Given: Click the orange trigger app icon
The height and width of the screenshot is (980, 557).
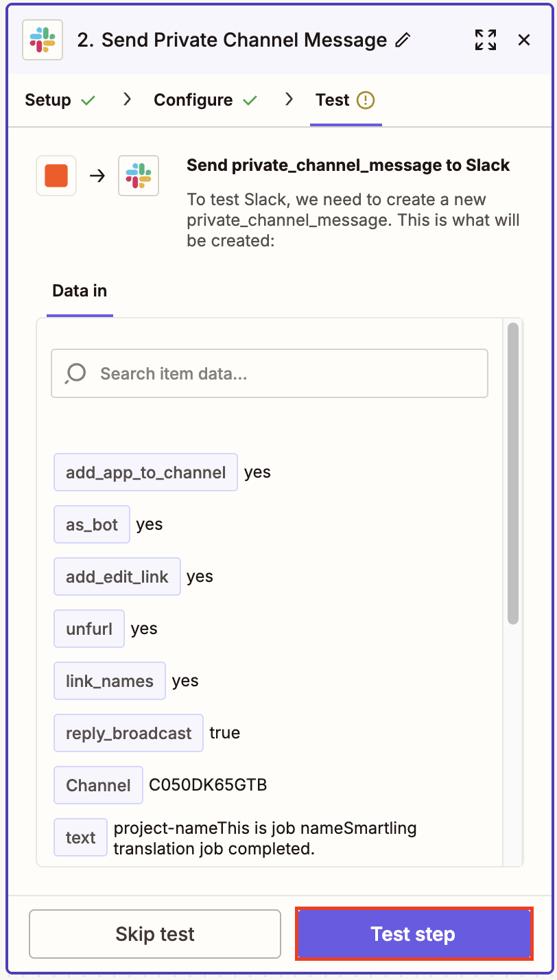Looking at the screenshot, I should pyautogui.click(x=56, y=176).
